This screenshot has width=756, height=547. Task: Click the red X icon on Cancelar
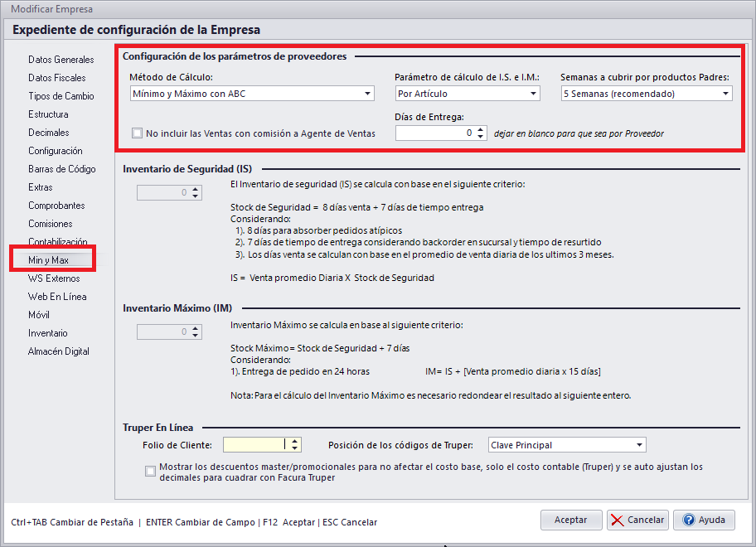(x=618, y=520)
